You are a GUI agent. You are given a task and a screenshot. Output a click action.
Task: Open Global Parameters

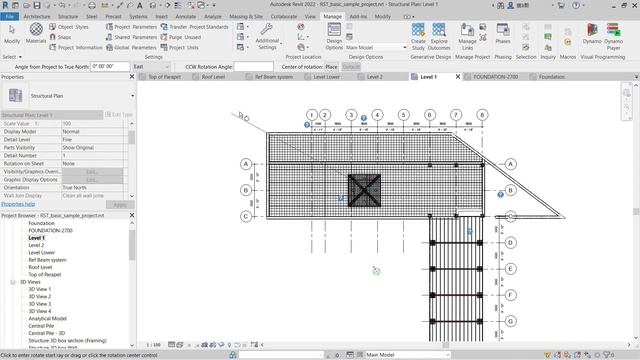[131, 47]
